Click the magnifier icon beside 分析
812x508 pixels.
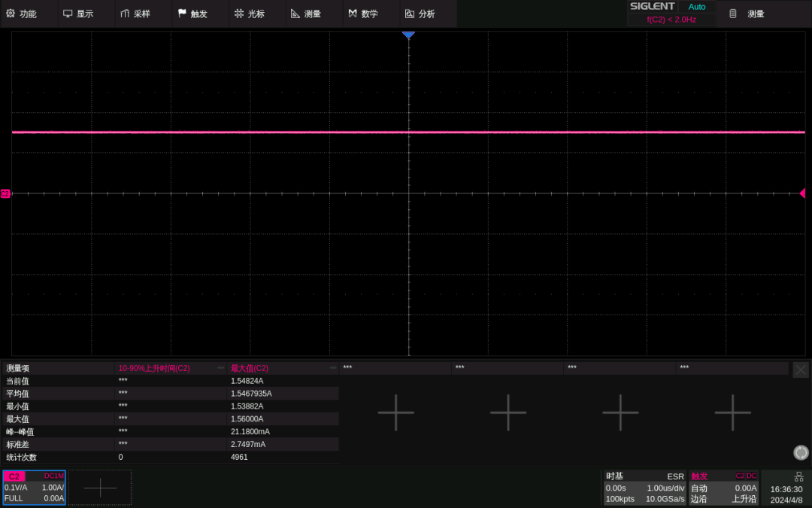coord(410,14)
